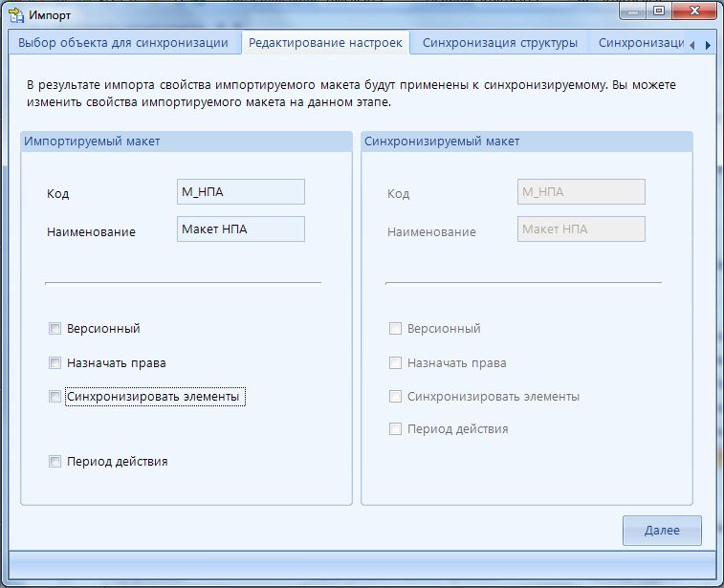Open the Выбор объекта для синхронизации tab
The width and height of the screenshot is (724, 588).
tap(122, 43)
